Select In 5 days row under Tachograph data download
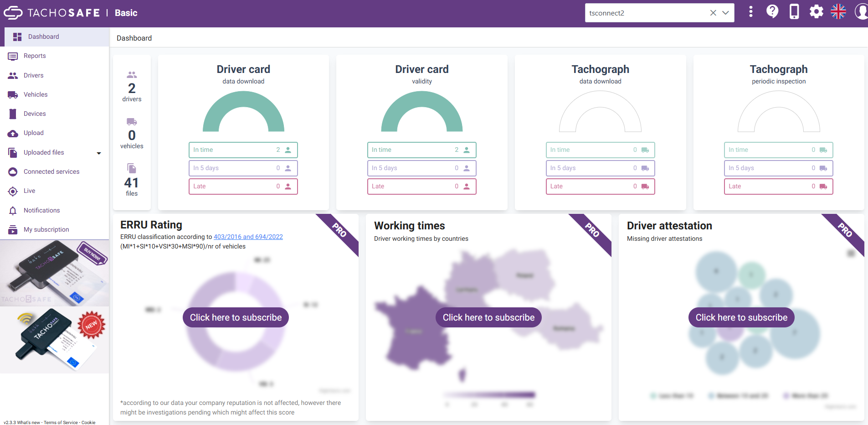The width and height of the screenshot is (868, 425). [x=601, y=168]
